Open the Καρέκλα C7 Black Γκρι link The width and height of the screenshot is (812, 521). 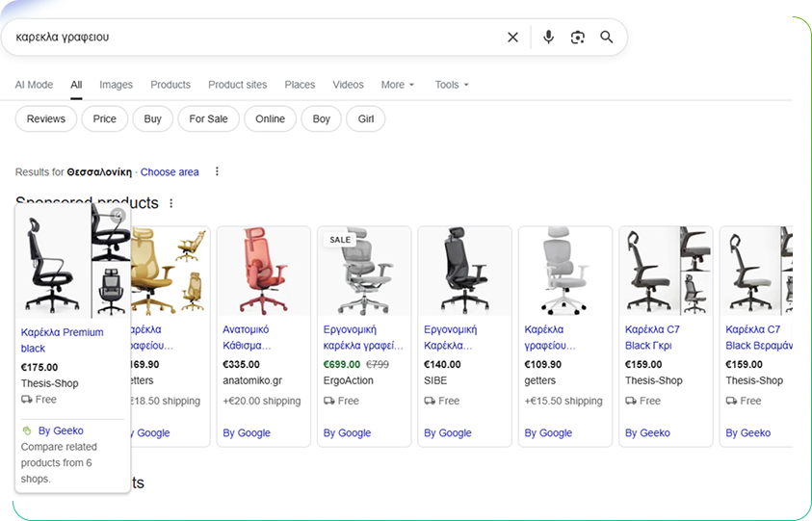652,337
